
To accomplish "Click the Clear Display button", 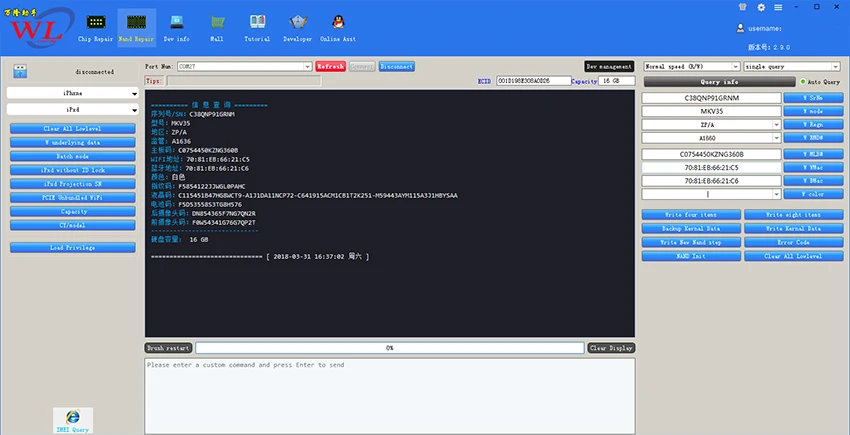I will [x=611, y=348].
